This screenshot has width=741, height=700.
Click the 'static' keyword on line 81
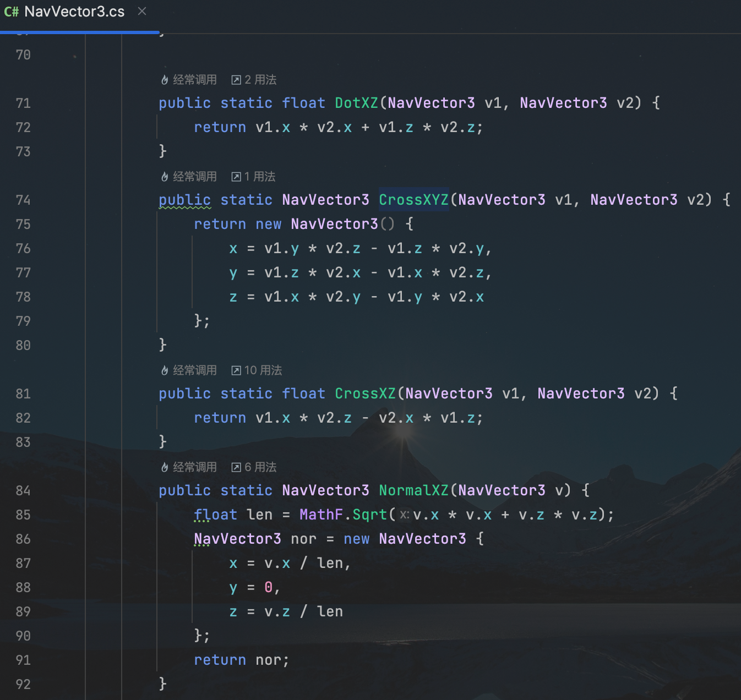[x=247, y=393]
